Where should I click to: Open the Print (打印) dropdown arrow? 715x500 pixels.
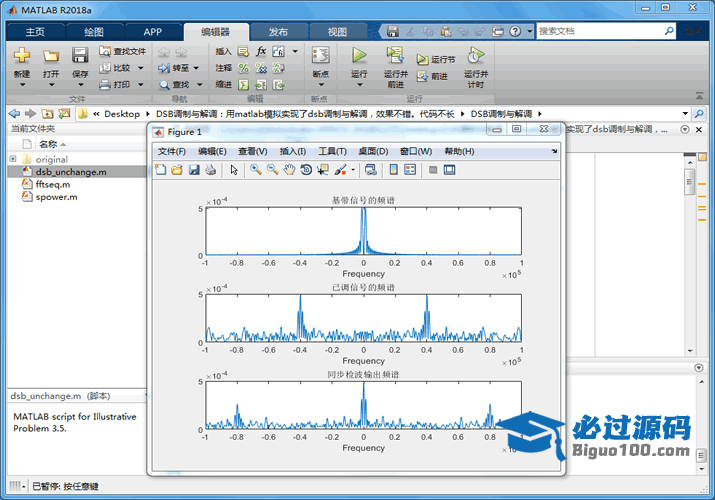[x=141, y=85]
